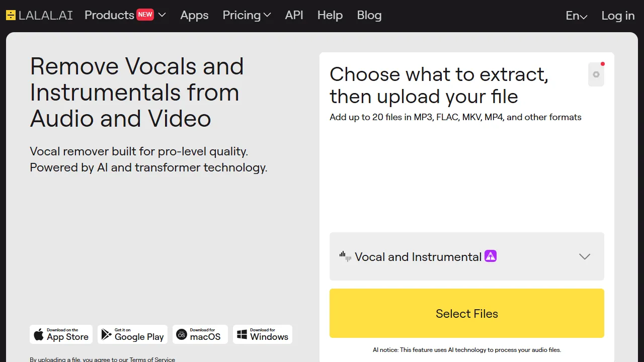The height and width of the screenshot is (362, 644).
Task: Open the API page
Action: tap(294, 15)
